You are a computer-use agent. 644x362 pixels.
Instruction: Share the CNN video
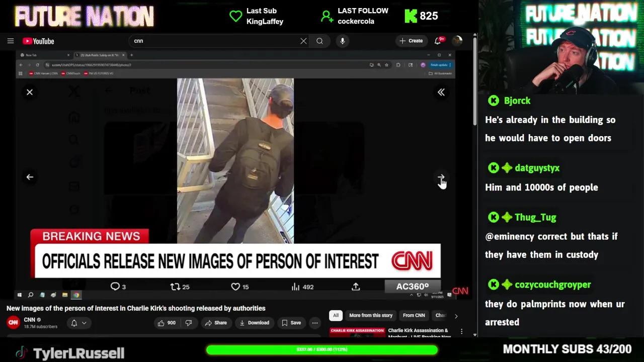(x=215, y=323)
